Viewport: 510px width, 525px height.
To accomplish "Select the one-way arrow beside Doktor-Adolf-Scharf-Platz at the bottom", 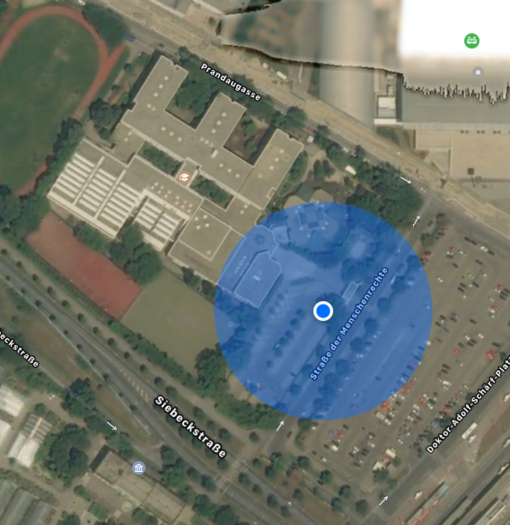I will (x=383, y=501).
